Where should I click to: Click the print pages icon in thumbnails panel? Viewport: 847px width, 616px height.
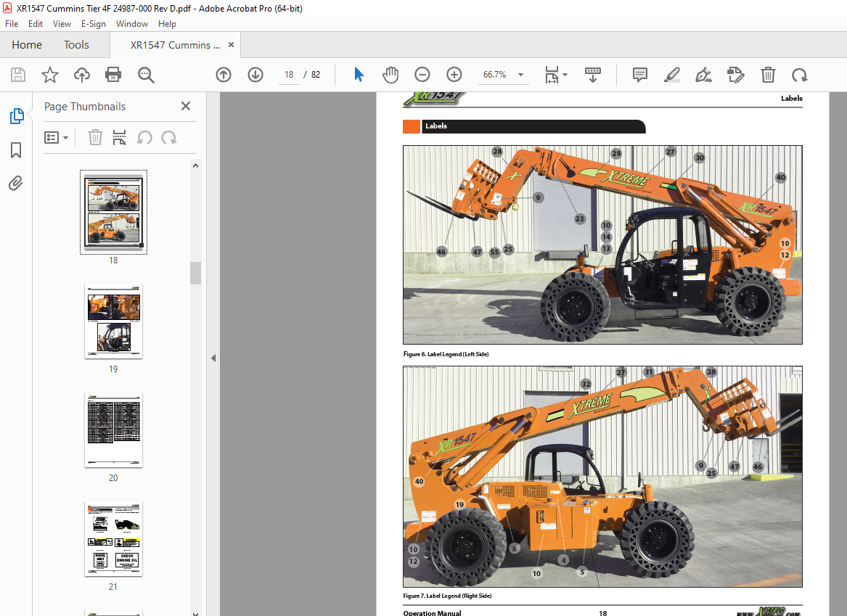click(119, 138)
